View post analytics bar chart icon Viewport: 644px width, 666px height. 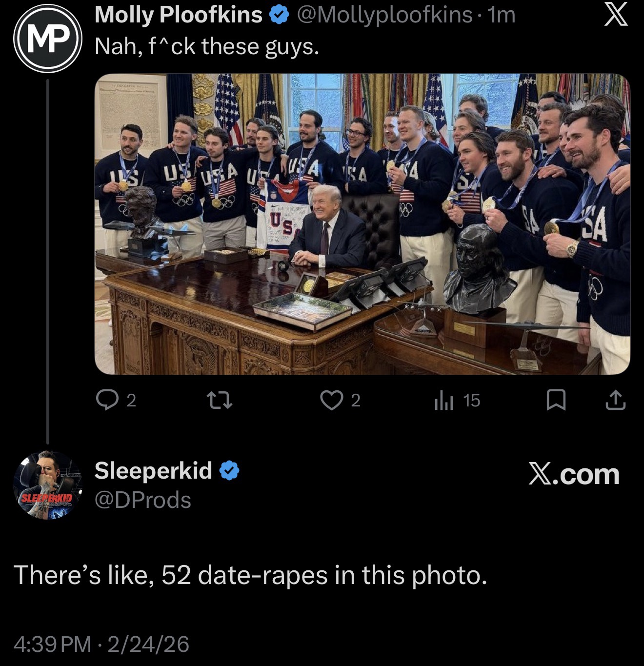[443, 401]
